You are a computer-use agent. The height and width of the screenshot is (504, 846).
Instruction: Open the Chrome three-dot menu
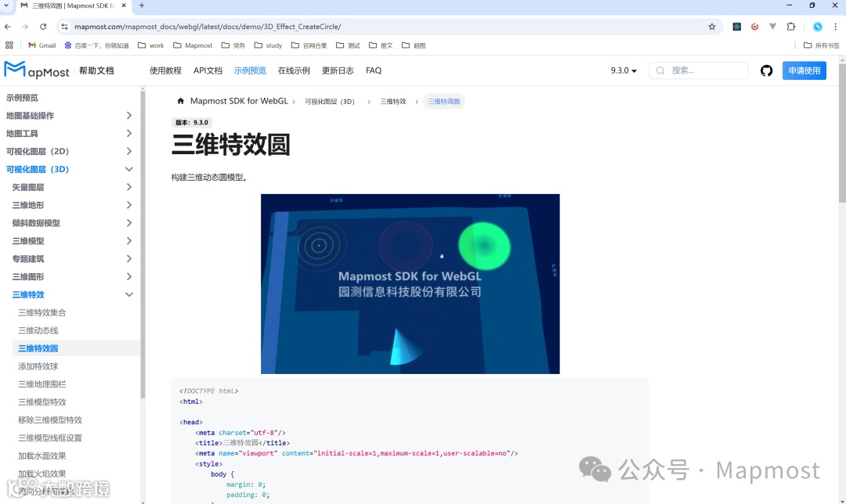pyautogui.click(x=836, y=27)
